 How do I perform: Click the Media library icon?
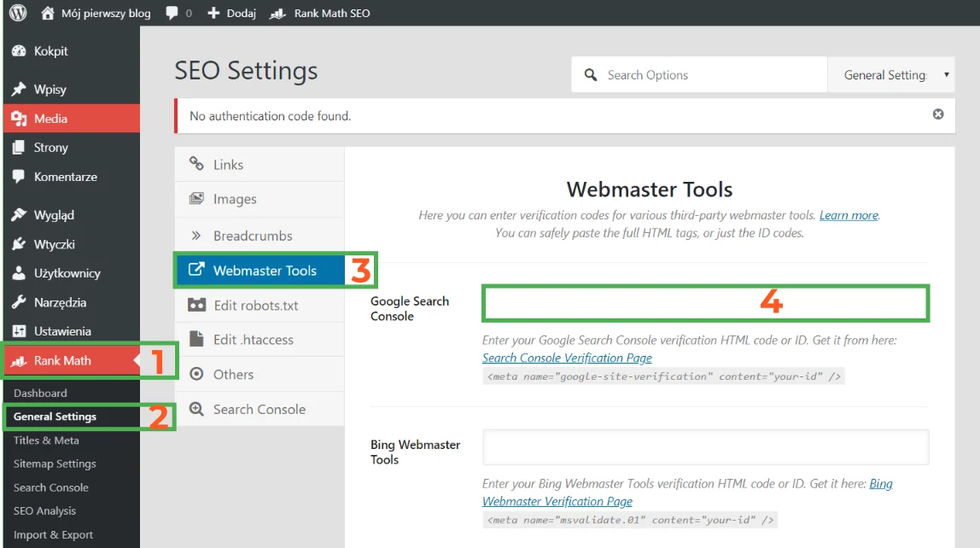point(19,119)
